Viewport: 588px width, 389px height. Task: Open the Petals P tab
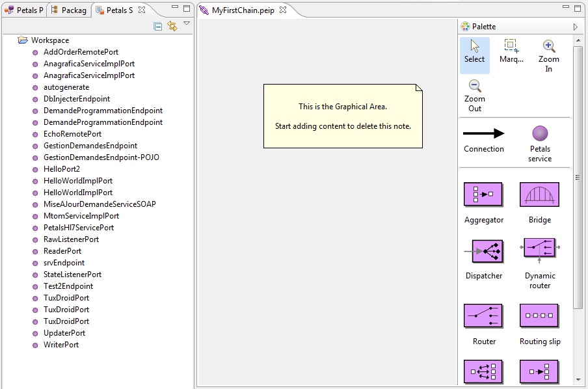[x=24, y=10]
